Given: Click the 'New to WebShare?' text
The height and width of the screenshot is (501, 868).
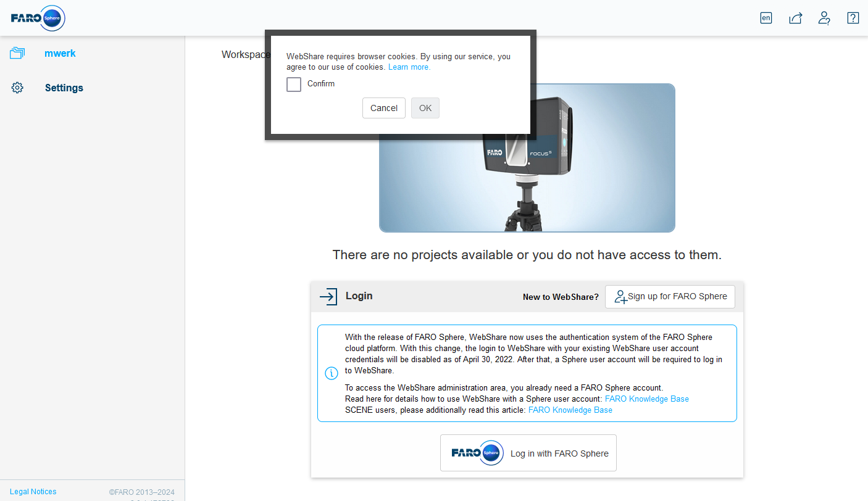Looking at the screenshot, I should [561, 297].
